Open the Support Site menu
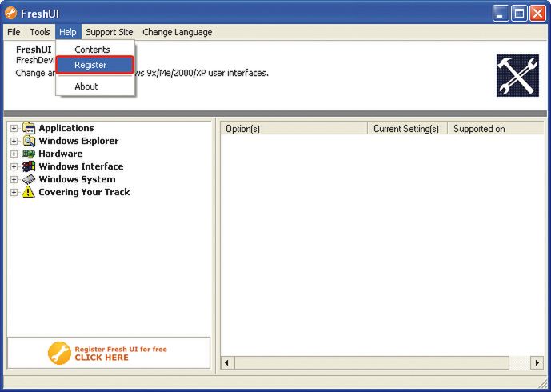This screenshot has height=392, width=551. coord(110,32)
